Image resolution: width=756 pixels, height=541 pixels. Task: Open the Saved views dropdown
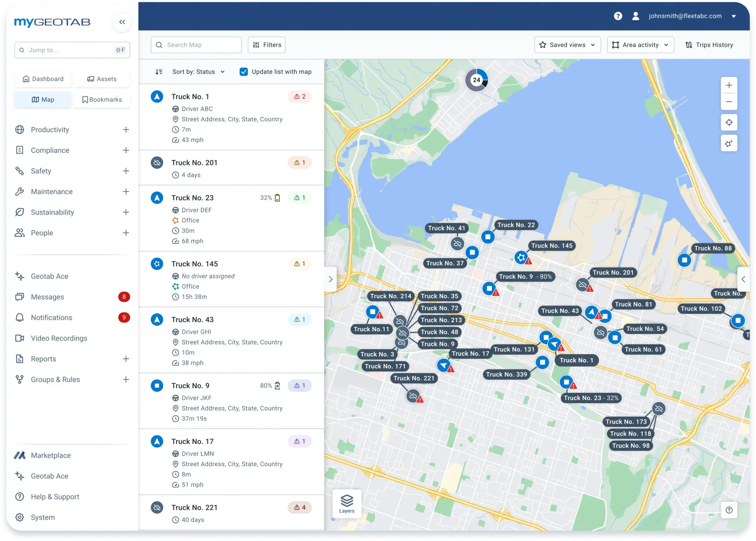[x=567, y=45]
